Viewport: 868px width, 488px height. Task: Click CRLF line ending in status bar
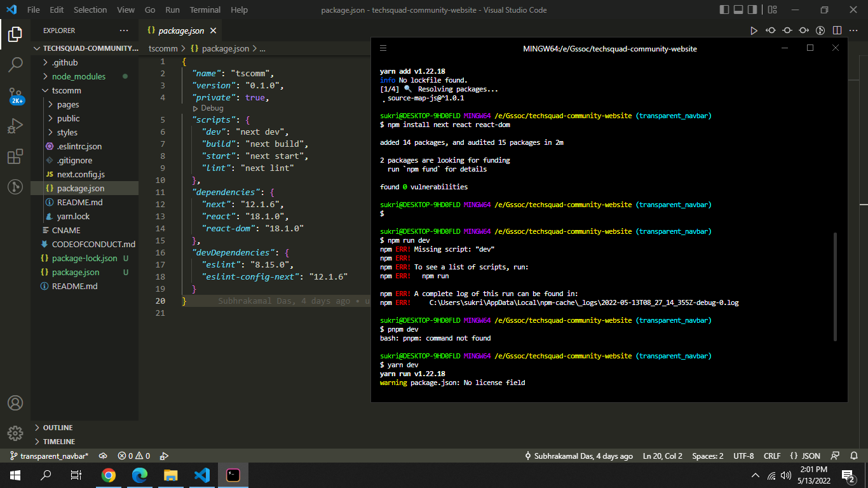click(772, 456)
